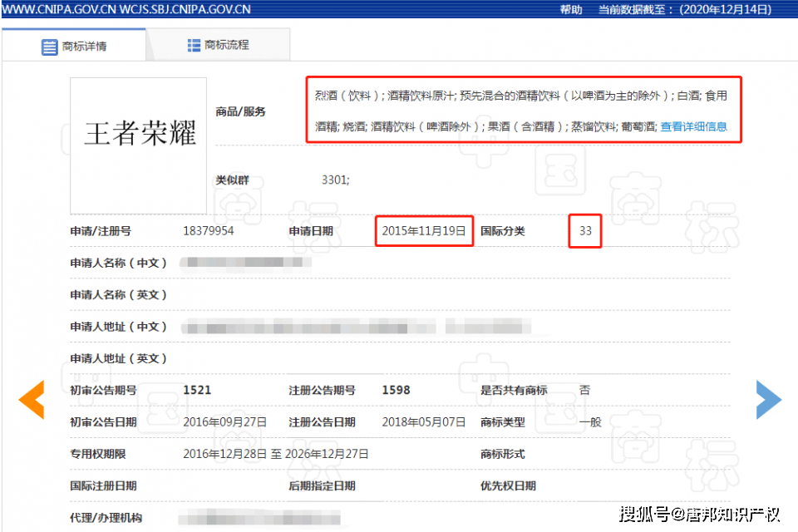Click the 代理/办理机构 label
The height and width of the screenshot is (532, 798).
[106, 518]
